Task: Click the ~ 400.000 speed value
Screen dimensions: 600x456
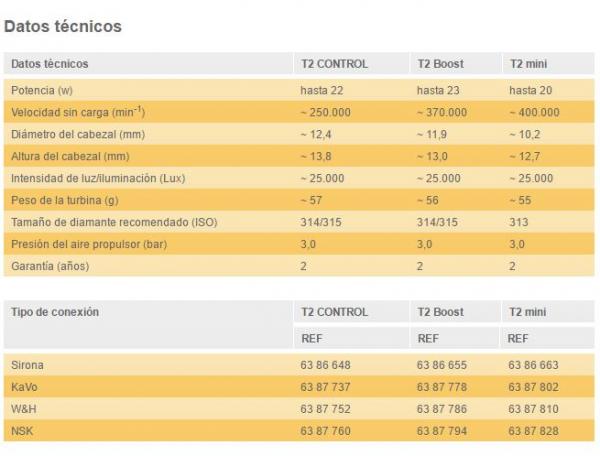Action: 533,112
